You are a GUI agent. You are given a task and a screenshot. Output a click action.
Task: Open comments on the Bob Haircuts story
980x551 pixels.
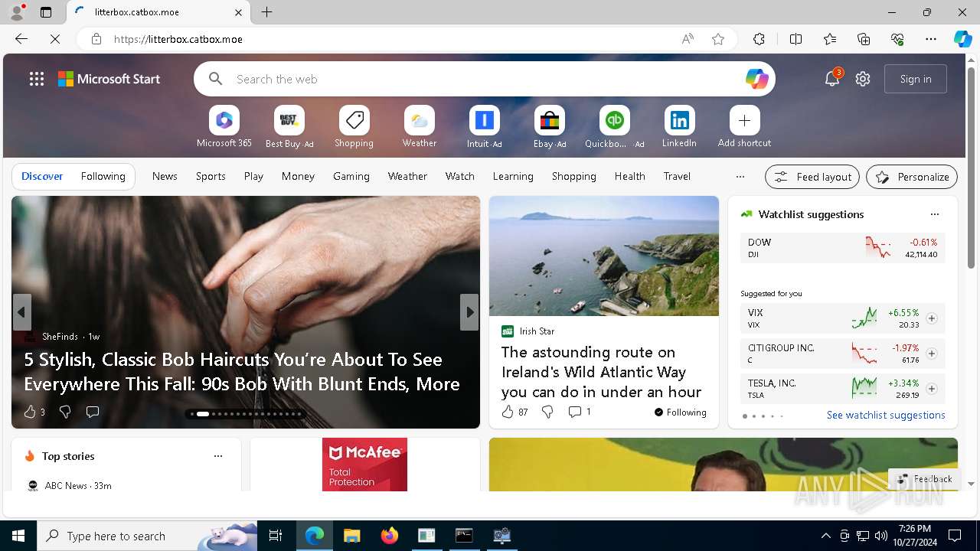(x=93, y=412)
